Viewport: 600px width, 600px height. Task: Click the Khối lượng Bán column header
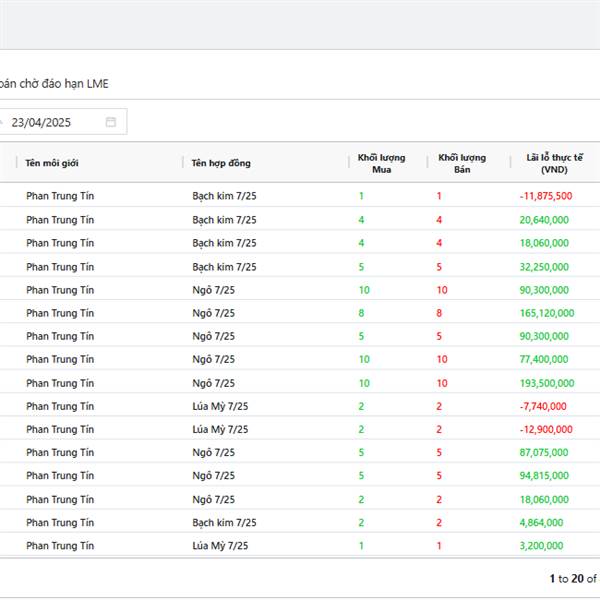click(461, 163)
